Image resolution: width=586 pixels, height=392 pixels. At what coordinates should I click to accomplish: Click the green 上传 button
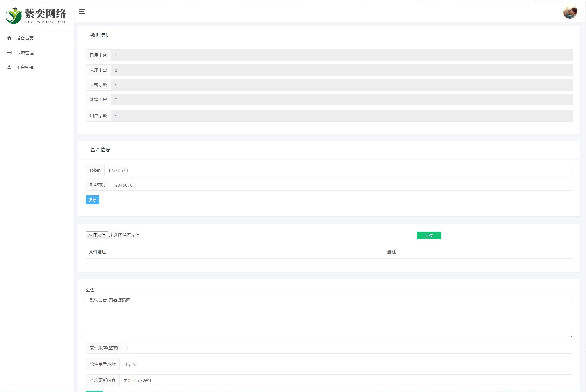click(x=429, y=235)
